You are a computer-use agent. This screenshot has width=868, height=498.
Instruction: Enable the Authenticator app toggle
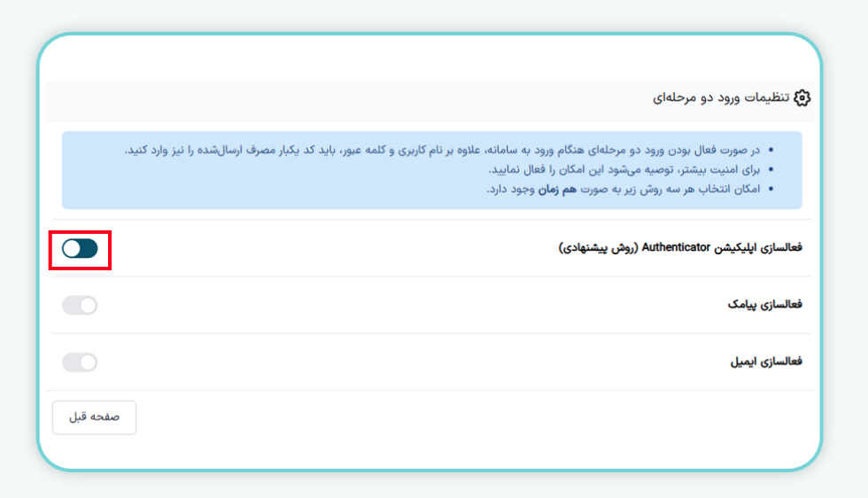80,248
